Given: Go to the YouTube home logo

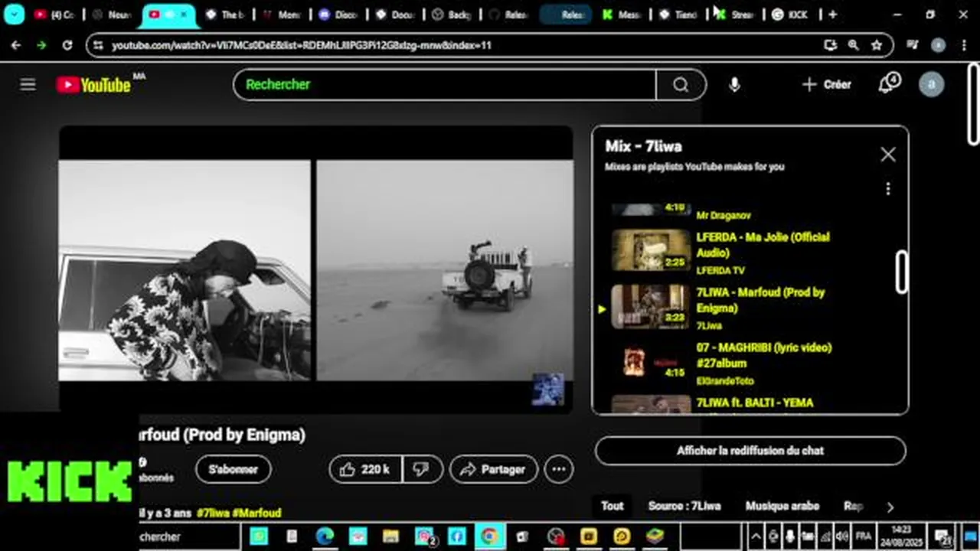Looking at the screenshot, I should coord(93,85).
